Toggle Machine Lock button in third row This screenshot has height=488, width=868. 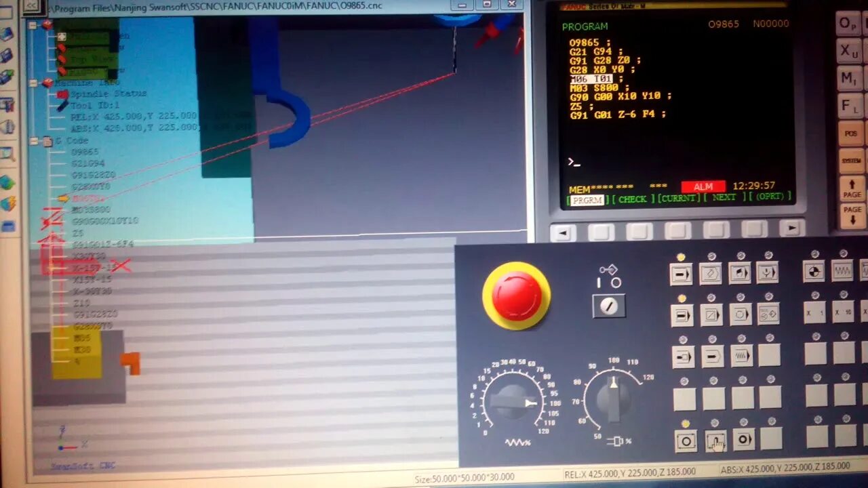(683, 356)
